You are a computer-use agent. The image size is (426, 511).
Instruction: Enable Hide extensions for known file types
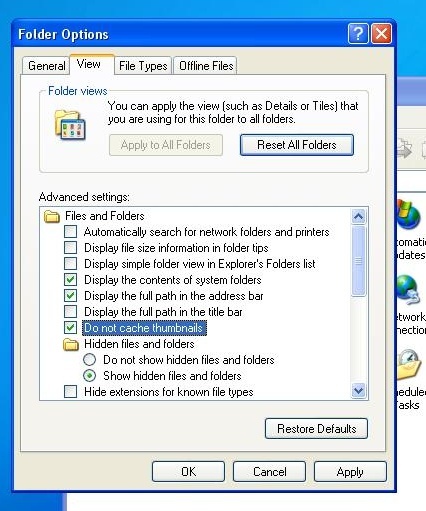point(70,392)
